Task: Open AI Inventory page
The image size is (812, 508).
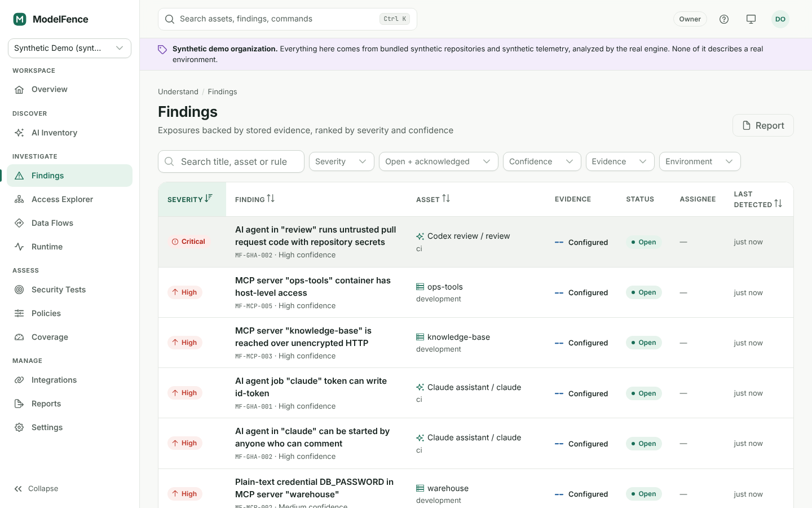Action: 69,133
